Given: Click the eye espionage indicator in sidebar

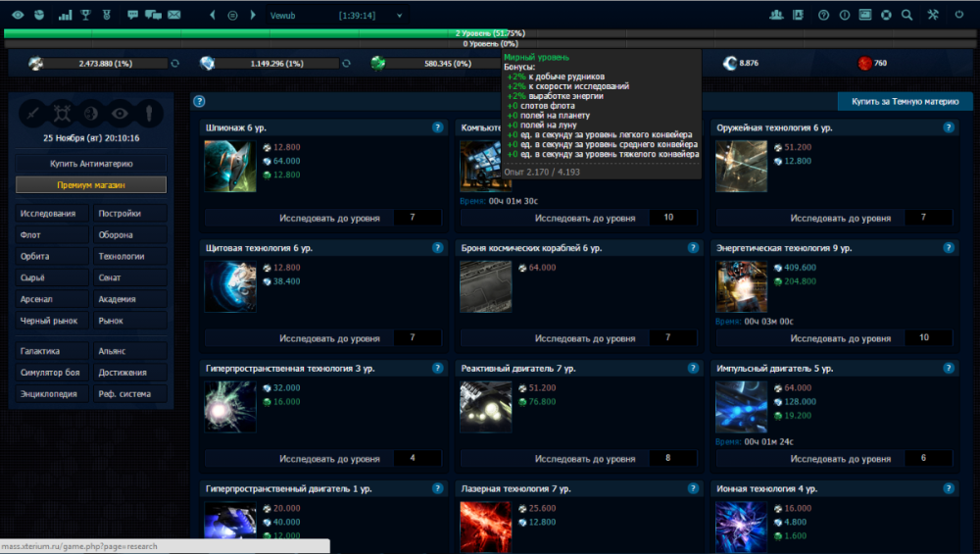Looking at the screenshot, I should (x=120, y=113).
